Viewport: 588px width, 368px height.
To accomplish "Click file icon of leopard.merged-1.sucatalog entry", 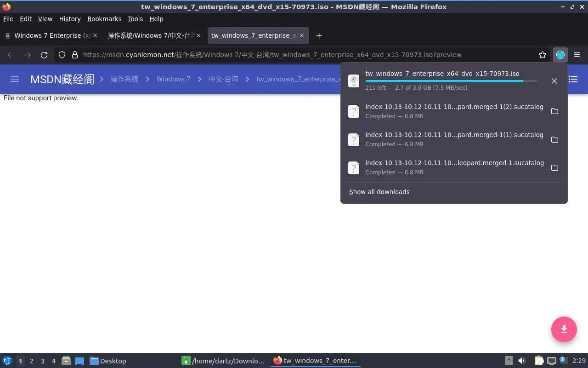I will [x=354, y=168].
